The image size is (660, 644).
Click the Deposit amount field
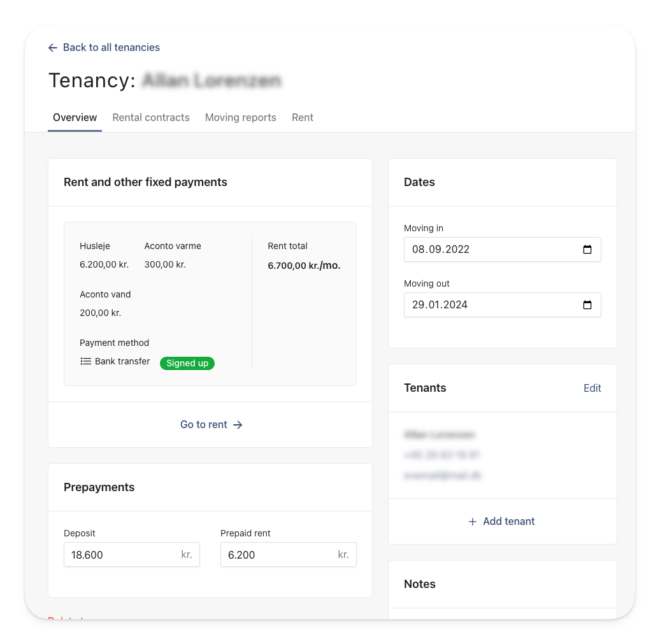click(x=132, y=554)
